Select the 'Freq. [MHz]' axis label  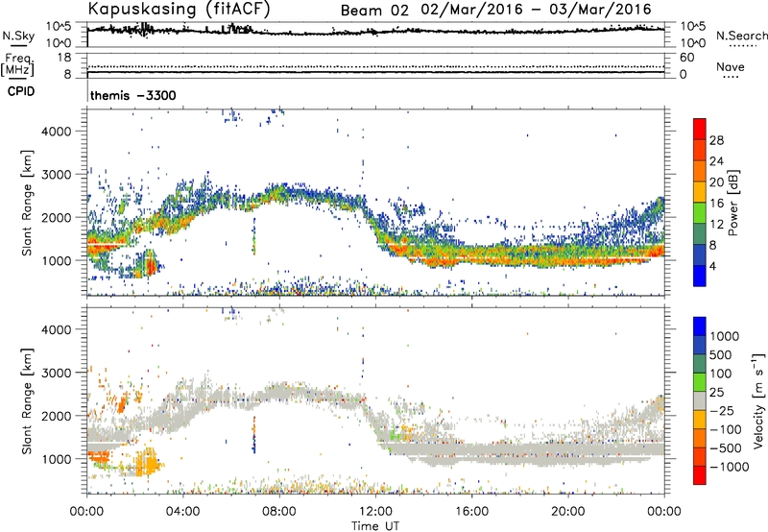(x=18, y=64)
